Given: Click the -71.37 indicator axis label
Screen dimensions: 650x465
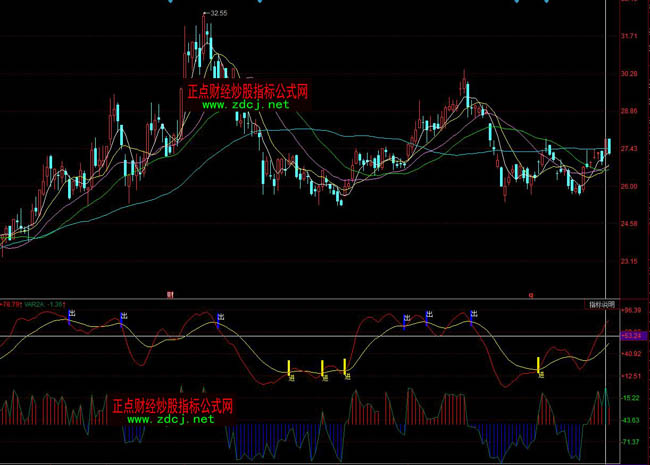Looking at the screenshot, I should [x=630, y=441].
